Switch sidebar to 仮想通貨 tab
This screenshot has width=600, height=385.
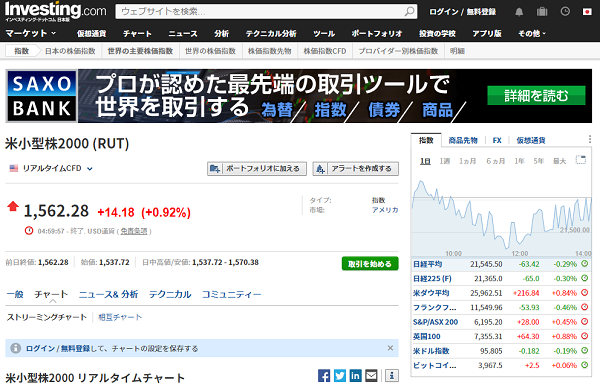point(531,140)
